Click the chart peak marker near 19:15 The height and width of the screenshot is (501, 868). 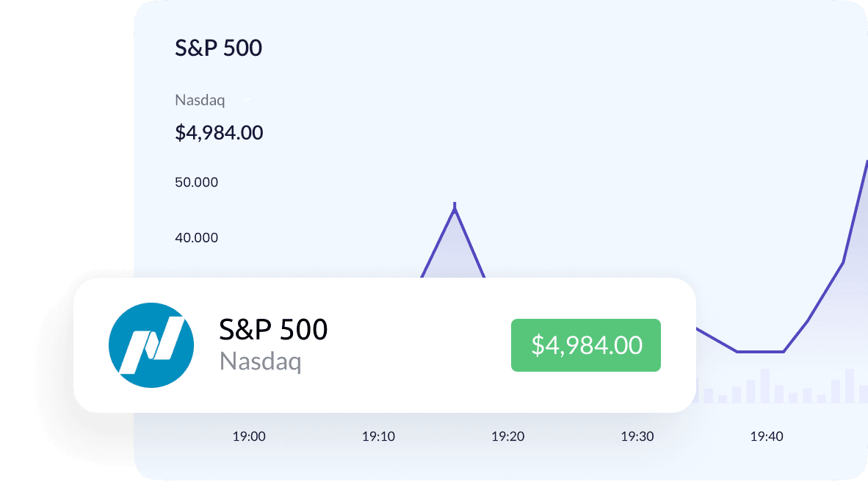point(455,207)
